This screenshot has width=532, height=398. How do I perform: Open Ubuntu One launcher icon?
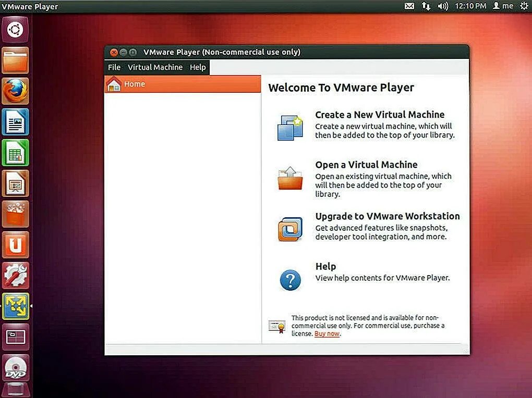(x=15, y=245)
